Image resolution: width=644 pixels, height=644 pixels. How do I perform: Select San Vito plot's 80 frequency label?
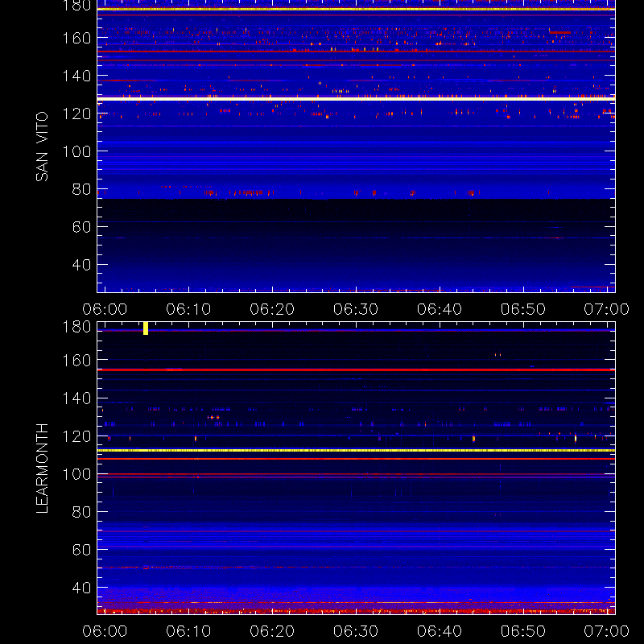[81, 189]
